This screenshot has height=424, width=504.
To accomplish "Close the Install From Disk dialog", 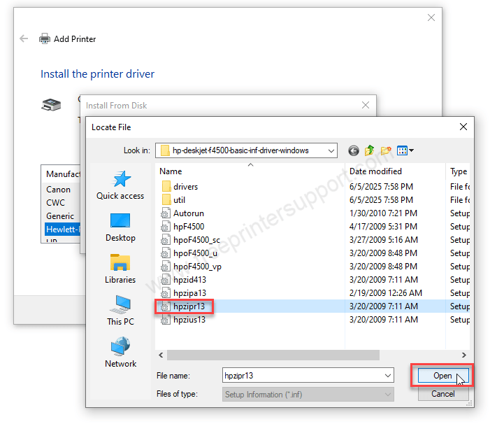I will coord(366,105).
